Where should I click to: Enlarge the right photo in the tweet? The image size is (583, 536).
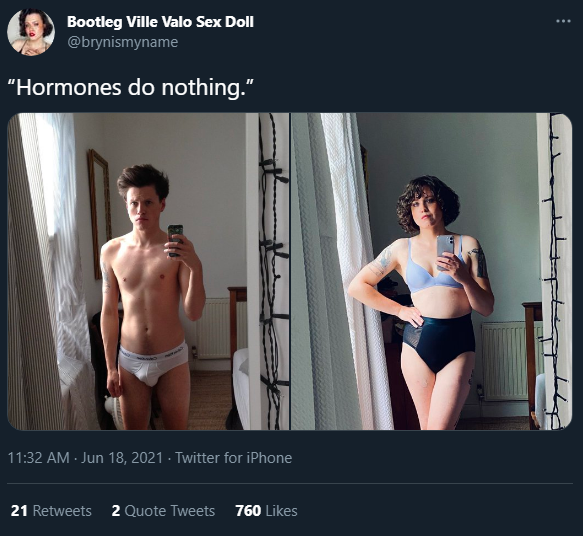tap(431, 271)
